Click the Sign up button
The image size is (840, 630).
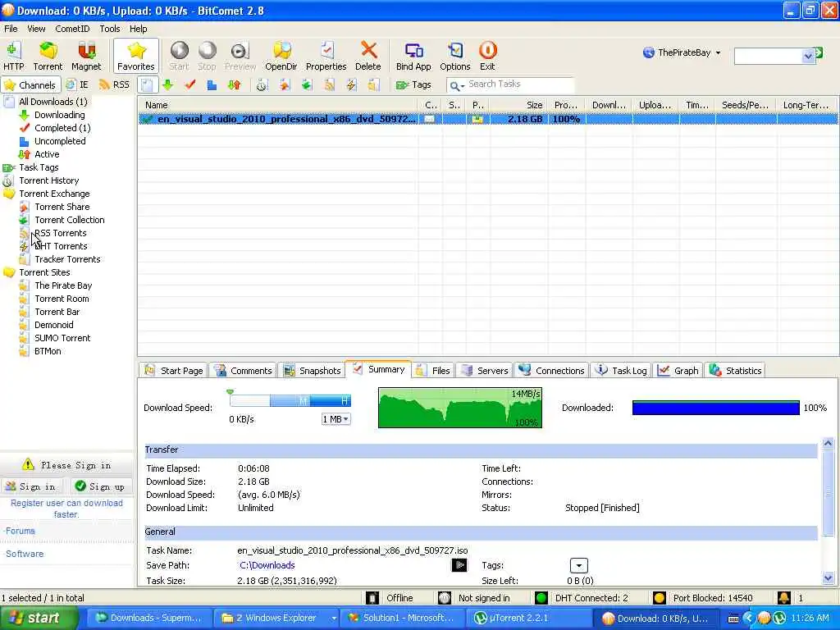coord(100,486)
